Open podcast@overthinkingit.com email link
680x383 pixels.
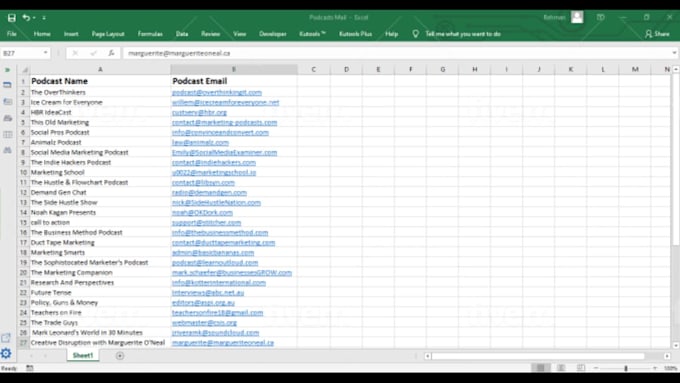pyautogui.click(x=217, y=92)
